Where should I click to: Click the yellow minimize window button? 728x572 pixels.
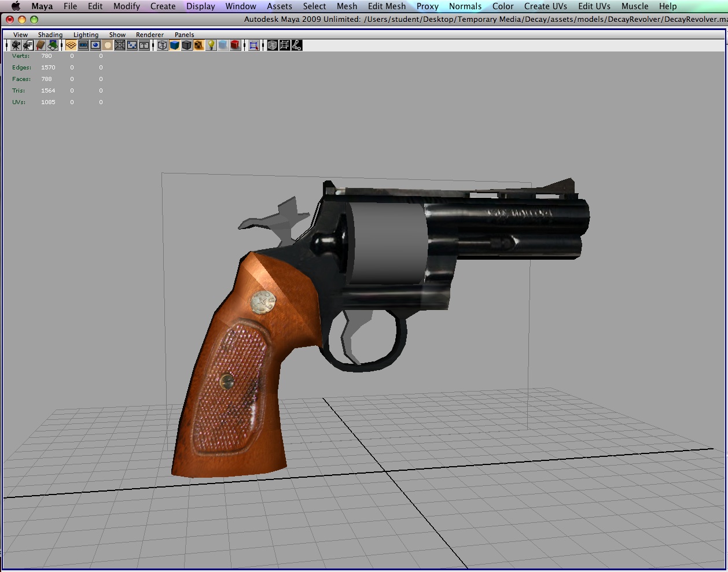click(22, 20)
